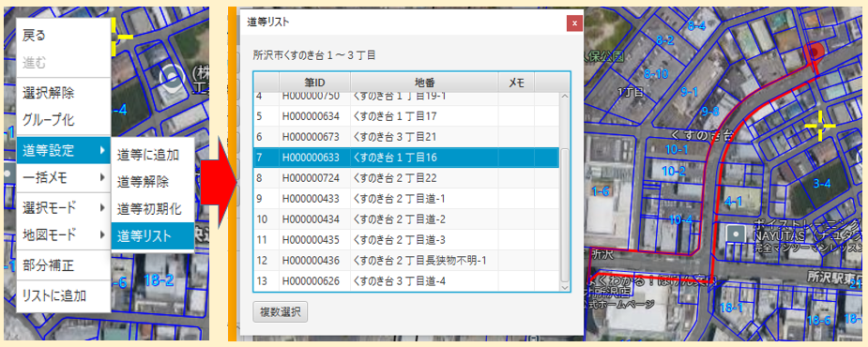Screen dimensions: 868x347
Task: Click the yellow crosshair marker on the map
Action: (x=819, y=126)
